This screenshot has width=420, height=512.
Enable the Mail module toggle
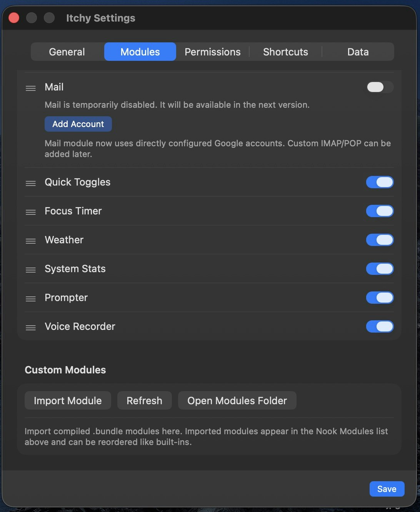tap(379, 87)
